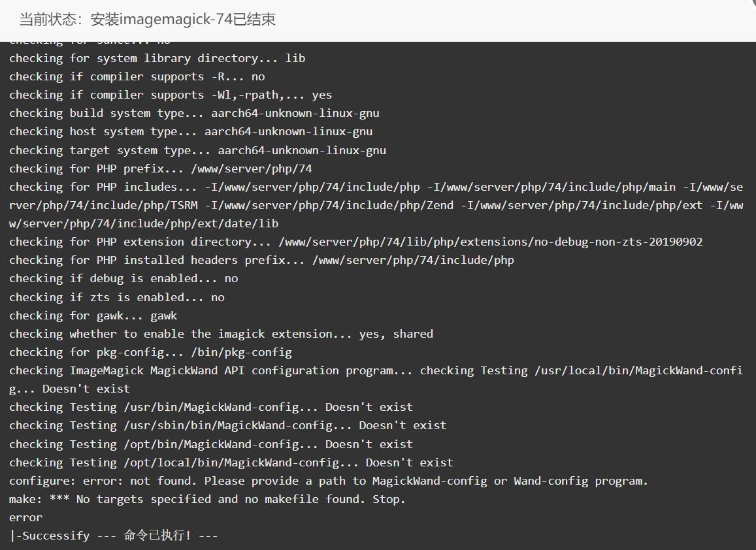Click the status header about imagemagick-74

pos(147,20)
